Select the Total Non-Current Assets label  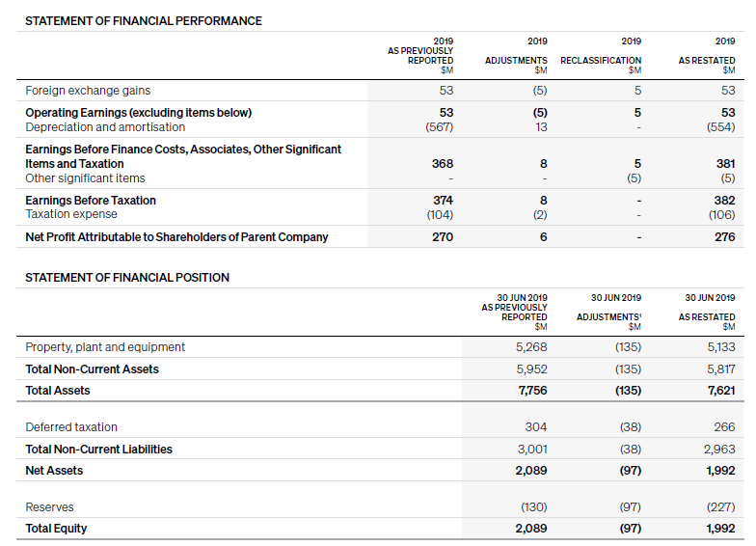tap(92, 369)
